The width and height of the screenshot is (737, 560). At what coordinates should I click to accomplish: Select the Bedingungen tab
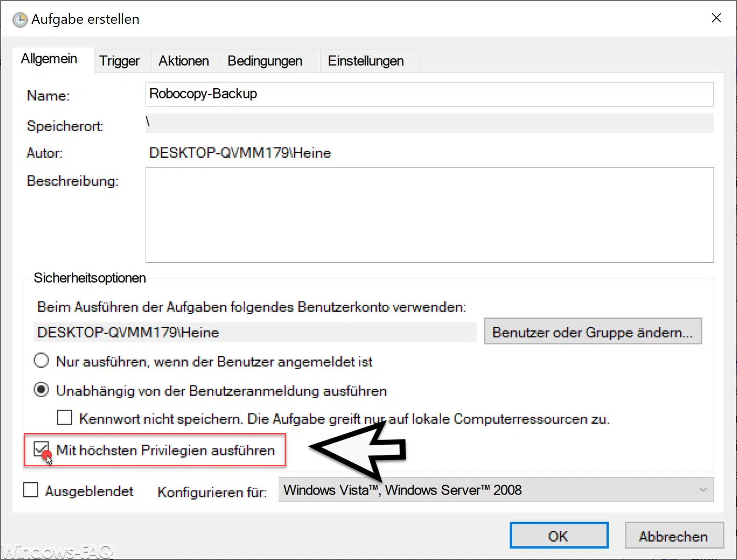point(265,61)
